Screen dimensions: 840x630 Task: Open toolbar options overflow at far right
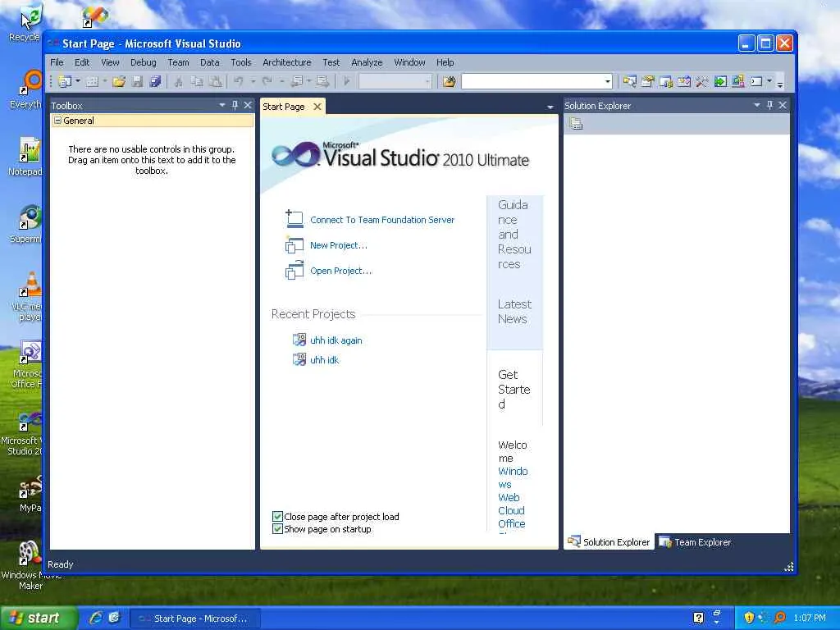coord(780,84)
